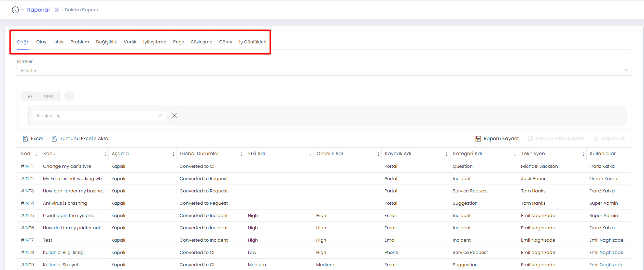Go to the Problem tab

coord(80,42)
